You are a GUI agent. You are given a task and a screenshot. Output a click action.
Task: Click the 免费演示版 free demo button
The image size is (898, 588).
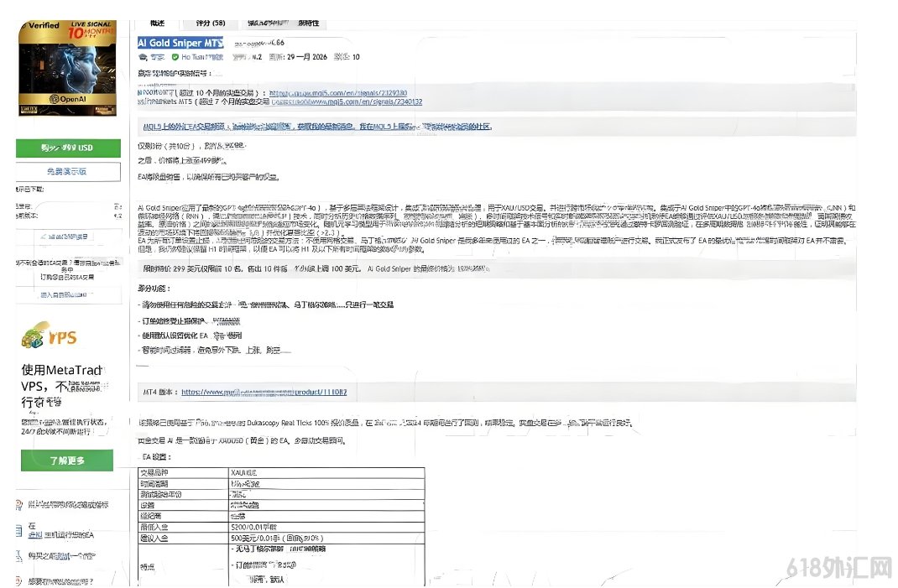coord(68,171)
